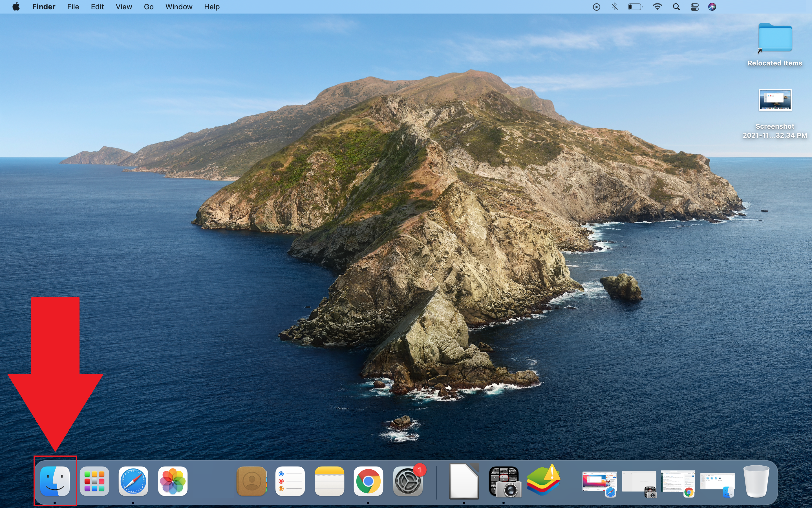Open the File menu
The height and width of the screenshot is (508, 812).
(x=73, y=7)
